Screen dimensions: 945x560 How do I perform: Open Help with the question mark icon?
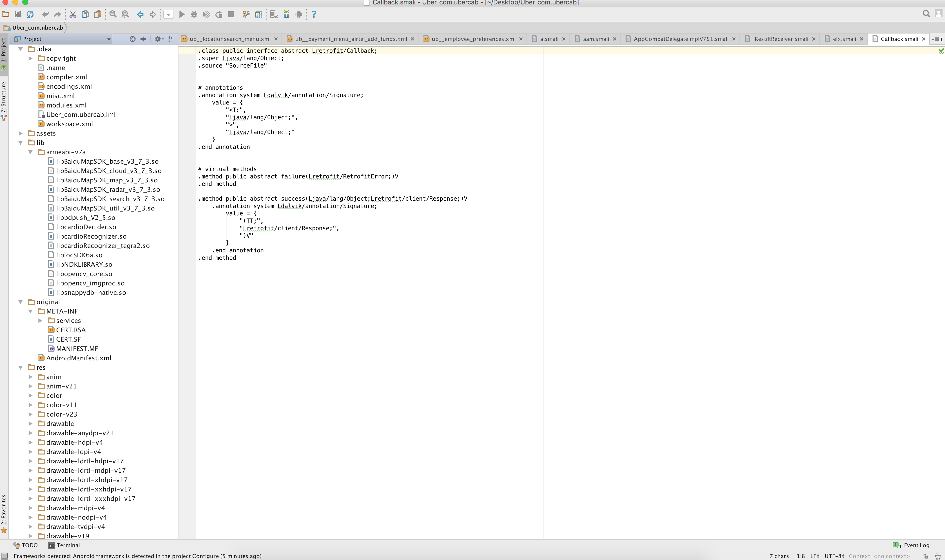(x=314, y=14)
